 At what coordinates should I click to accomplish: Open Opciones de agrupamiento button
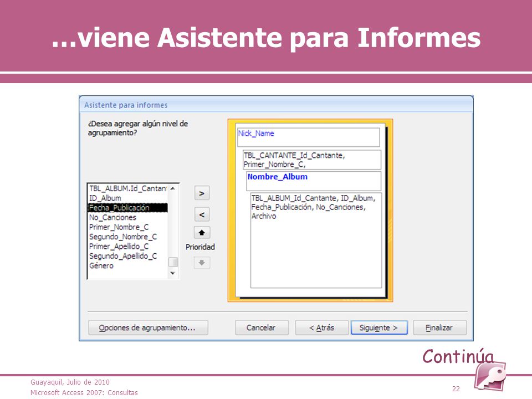click(x=148, y=328)
